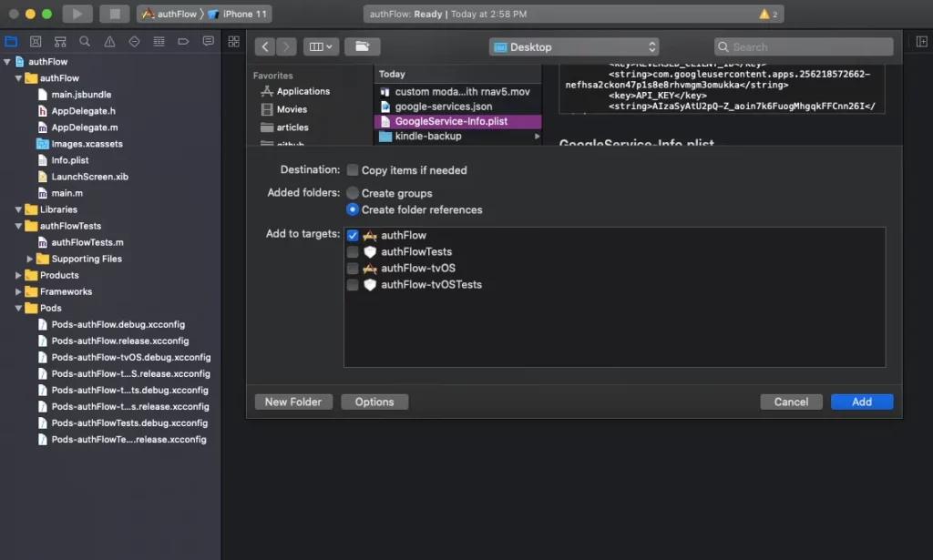Viewport: 933px width, 560px height.
Task: Open the Project navigator folder icon
Action: [x=11, y=41]
